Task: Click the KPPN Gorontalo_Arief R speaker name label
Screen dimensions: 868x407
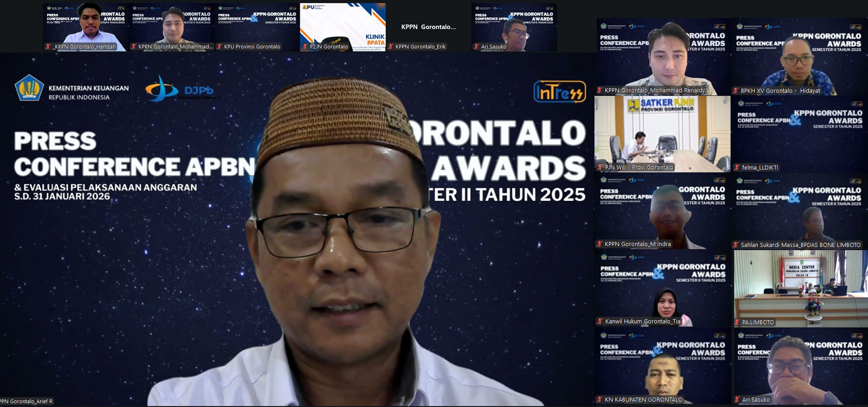Action: 26,402
